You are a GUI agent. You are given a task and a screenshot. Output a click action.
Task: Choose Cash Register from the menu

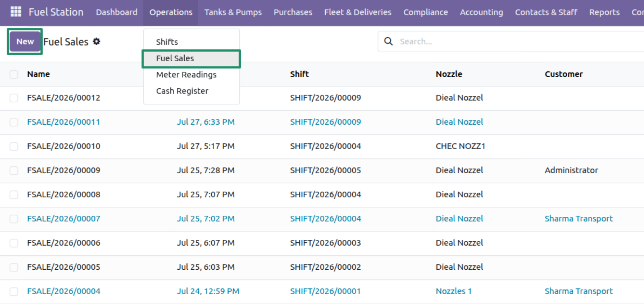coord(191,91)
